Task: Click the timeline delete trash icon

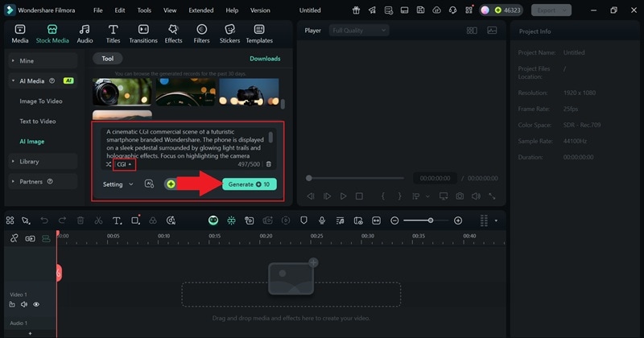Action: [80, 221]
